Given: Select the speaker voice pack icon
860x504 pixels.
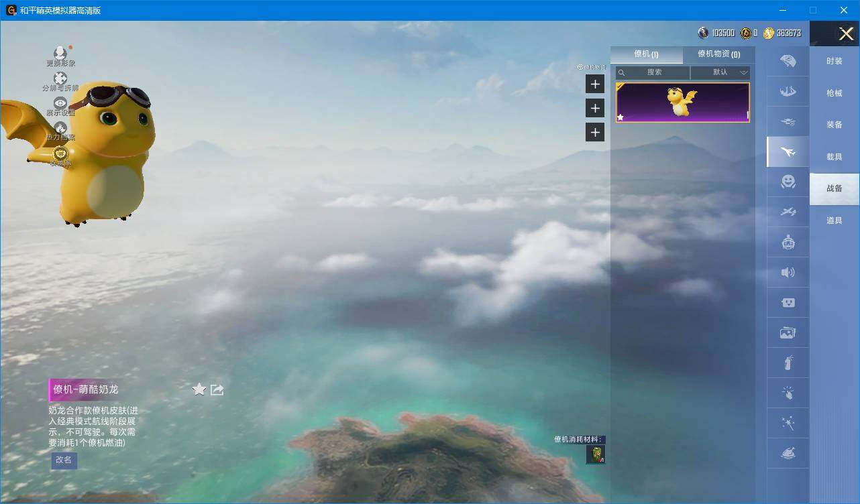Looking at the screenshot, I should (788, 272).
